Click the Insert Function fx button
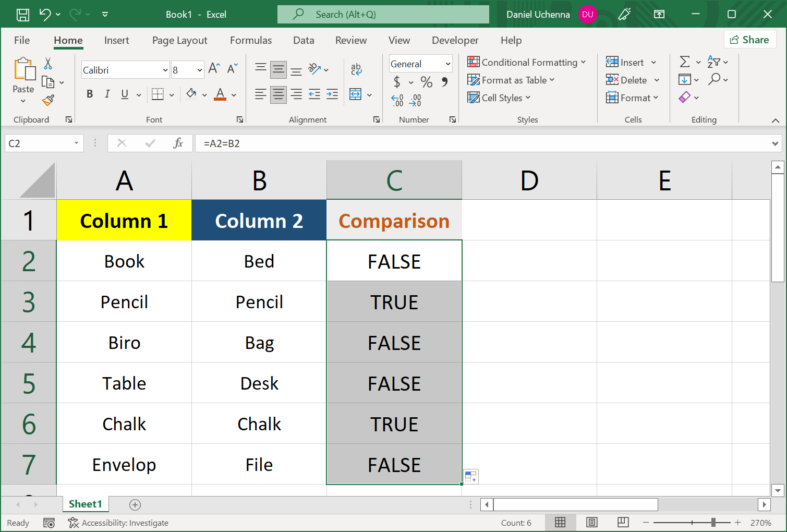Image resolution: width=787 pixels, height=532 pixels. (x=178, y=143)
